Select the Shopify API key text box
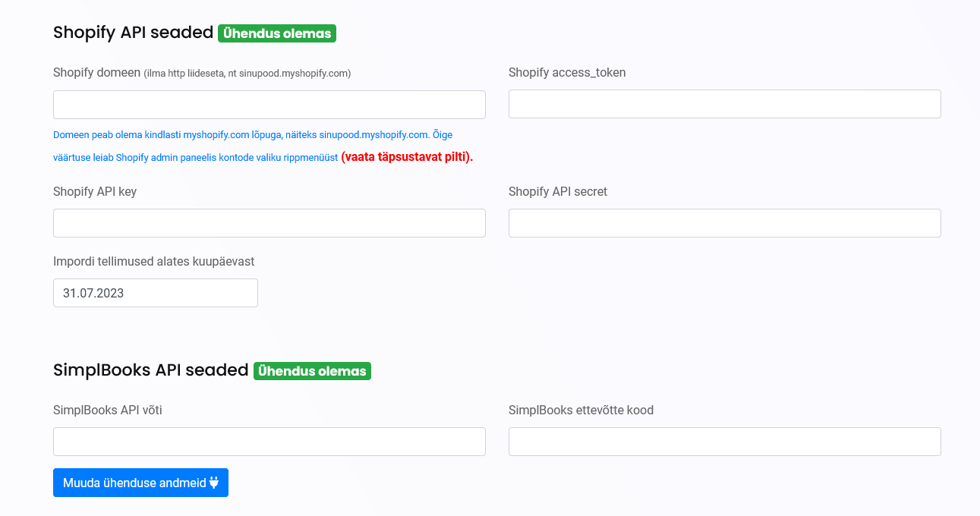 269,223
